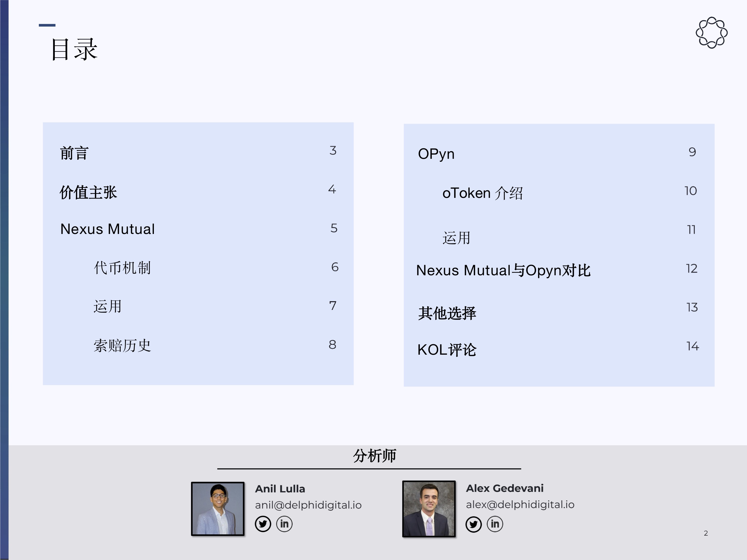The width and height of the screenshot is (747, 560).
Task: Click page number 9 beside OPyn
Action: [x=692, y=152]
